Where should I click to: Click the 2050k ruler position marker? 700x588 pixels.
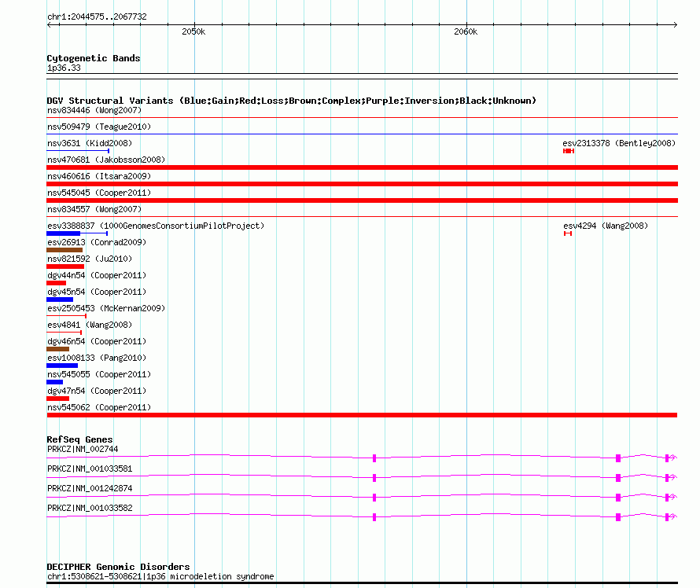click(193, 31)
